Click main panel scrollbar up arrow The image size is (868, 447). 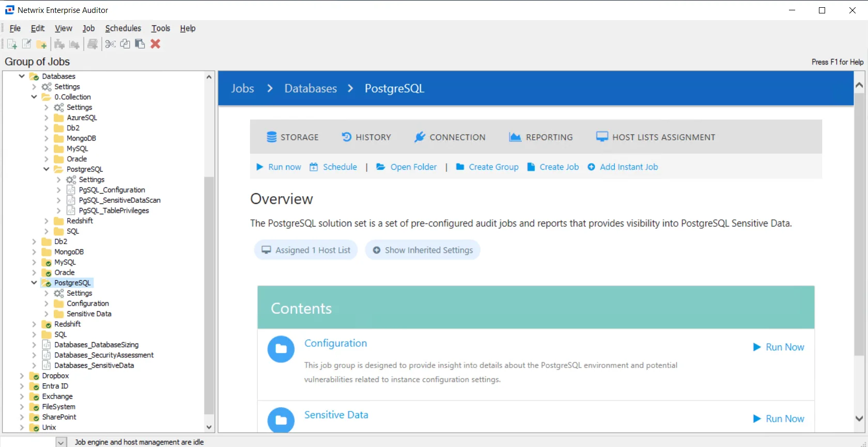tap(859, 85)
